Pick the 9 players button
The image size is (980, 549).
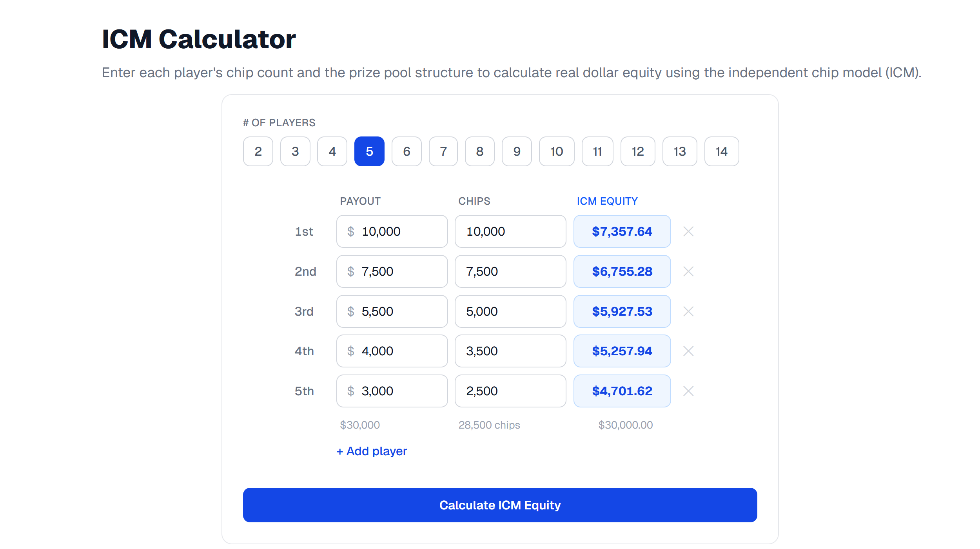tap(517, 151)
